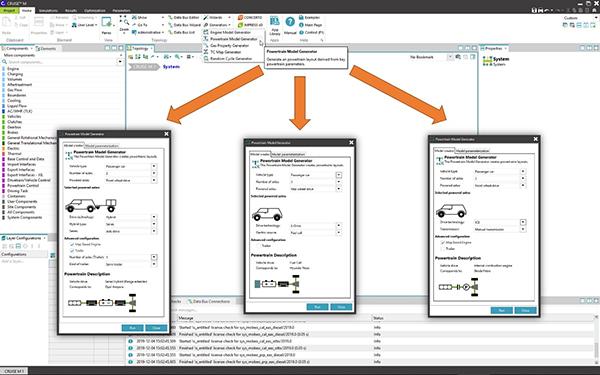Open the Project tab
The width and height of the screenshot is (600, 375).
(9, 11)
